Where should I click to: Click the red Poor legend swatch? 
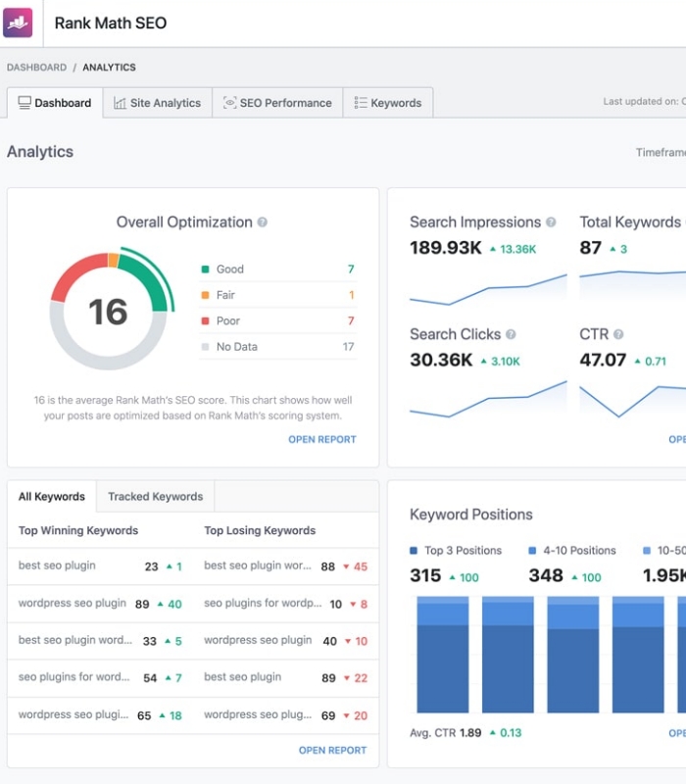click(205, 321)
